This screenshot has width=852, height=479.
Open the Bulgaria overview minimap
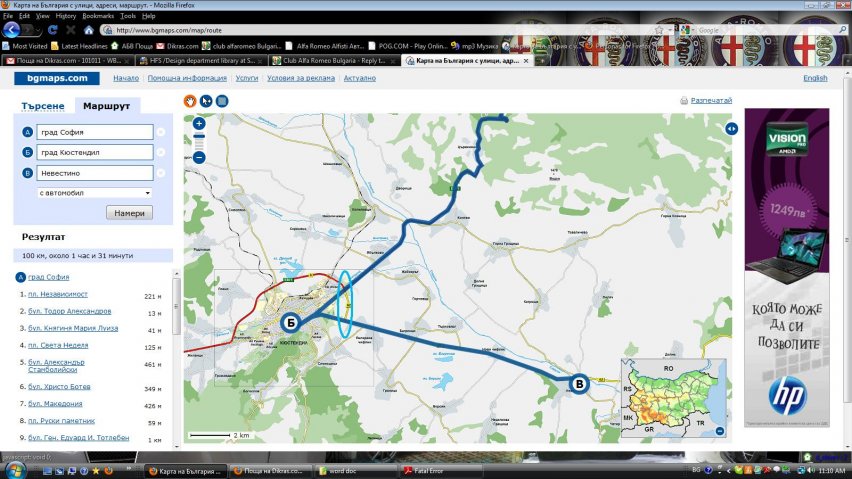(x=673, y=395)
